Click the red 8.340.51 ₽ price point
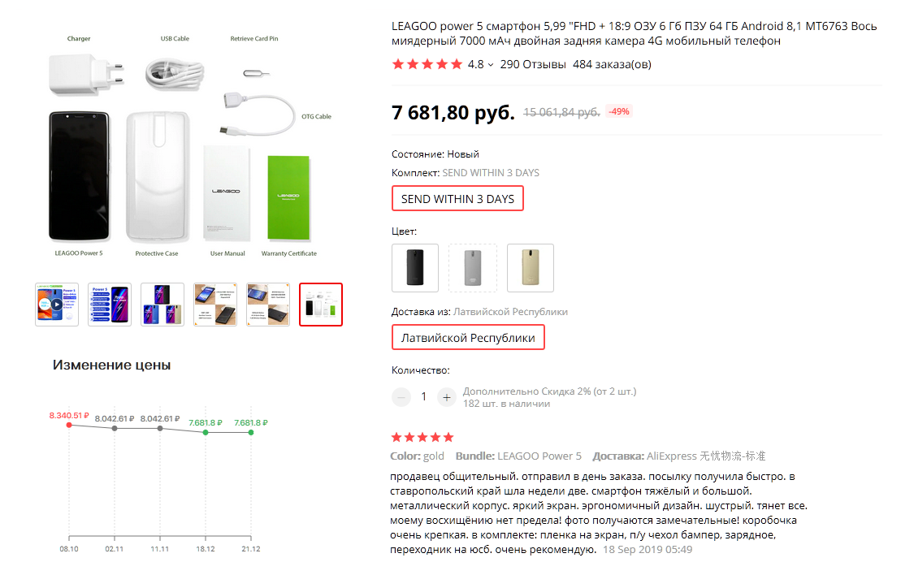 [69, 424]
